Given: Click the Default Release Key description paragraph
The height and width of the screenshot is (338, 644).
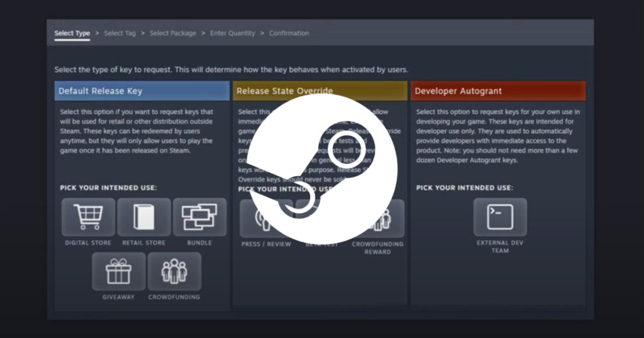Looking at the screenshot, I should tap(136, 131).
